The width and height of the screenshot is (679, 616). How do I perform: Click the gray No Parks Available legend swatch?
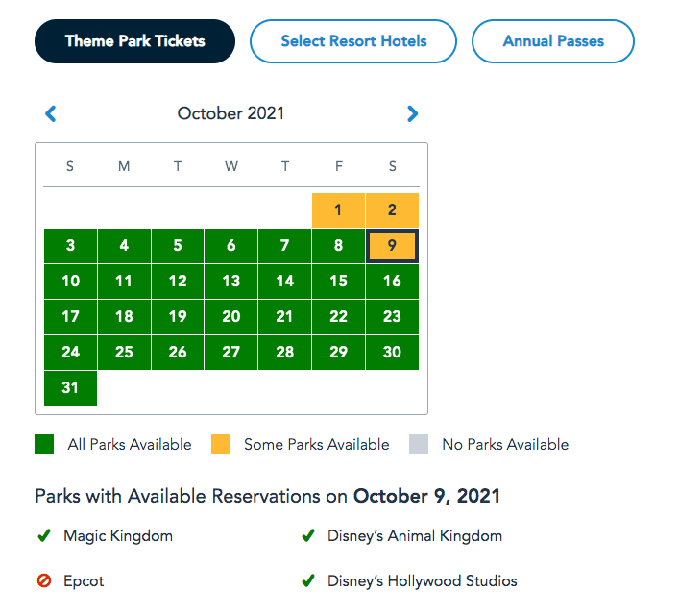(x=419, y=444)
